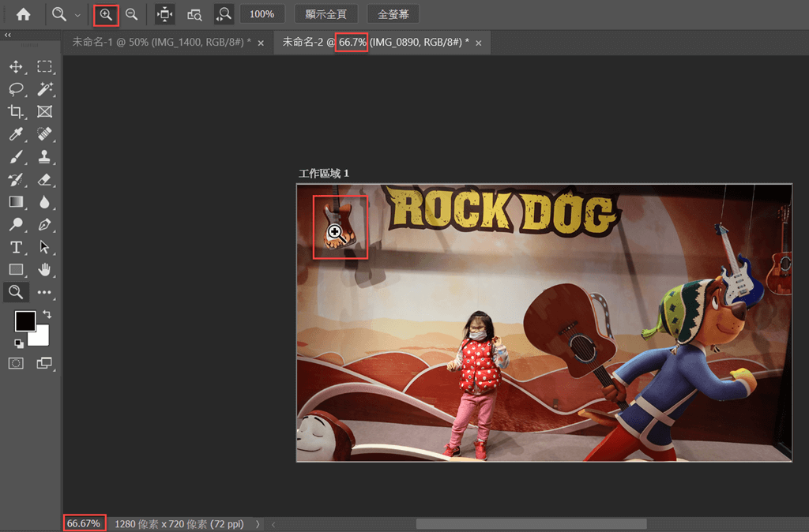The width and height of the screenshot is (809, 532).
Task: Select the Zoom In mode
Action: point(107,14)
